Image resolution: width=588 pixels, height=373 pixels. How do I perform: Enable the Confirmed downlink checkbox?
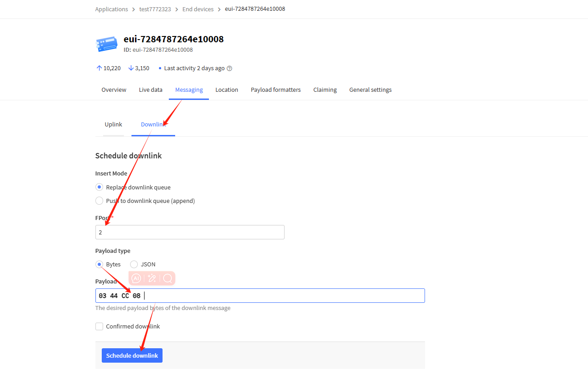pos(100,326)
